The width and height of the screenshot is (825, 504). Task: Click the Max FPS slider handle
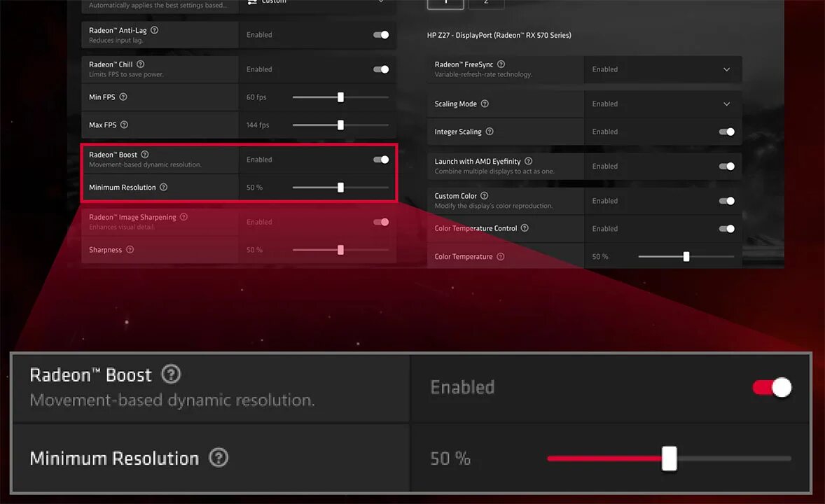click(x=340, y=125)
